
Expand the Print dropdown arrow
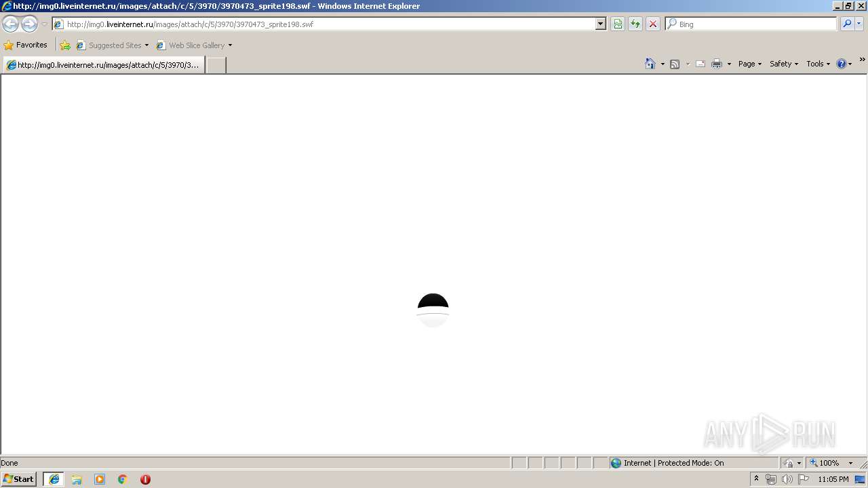[729, 64]
